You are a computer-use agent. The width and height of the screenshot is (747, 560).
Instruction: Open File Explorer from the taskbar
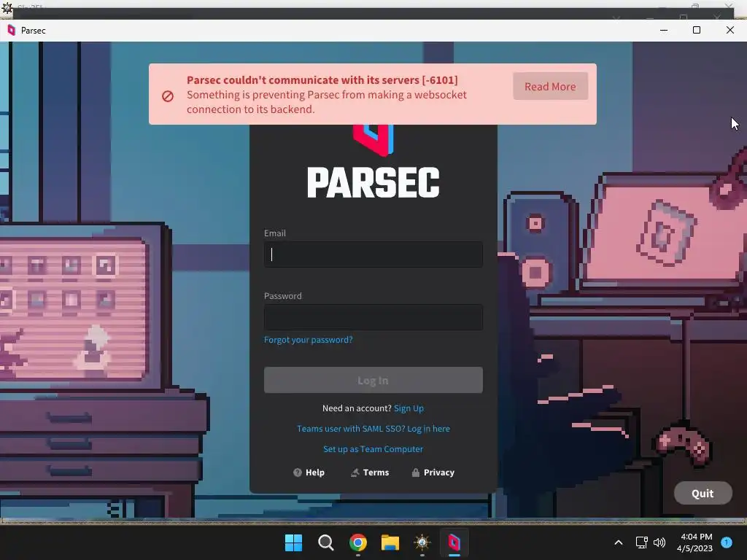(390, 542)
